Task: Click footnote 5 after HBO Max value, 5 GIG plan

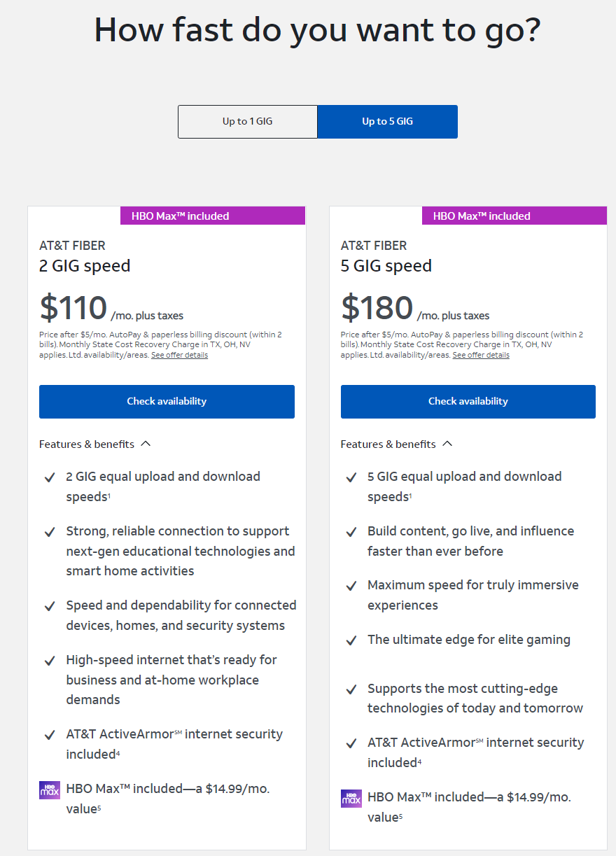Action: point(401,815)
